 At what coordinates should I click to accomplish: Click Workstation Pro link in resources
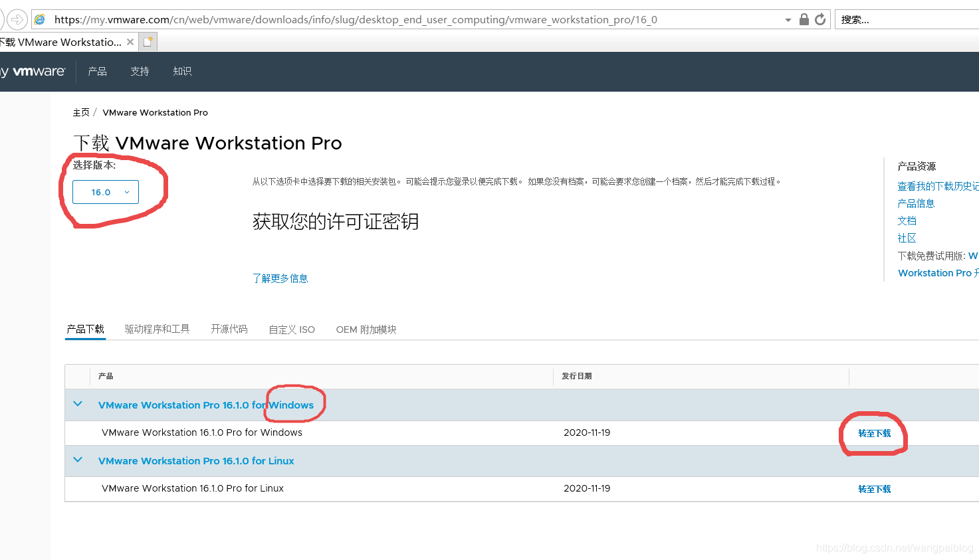click(x=938, y=273)
